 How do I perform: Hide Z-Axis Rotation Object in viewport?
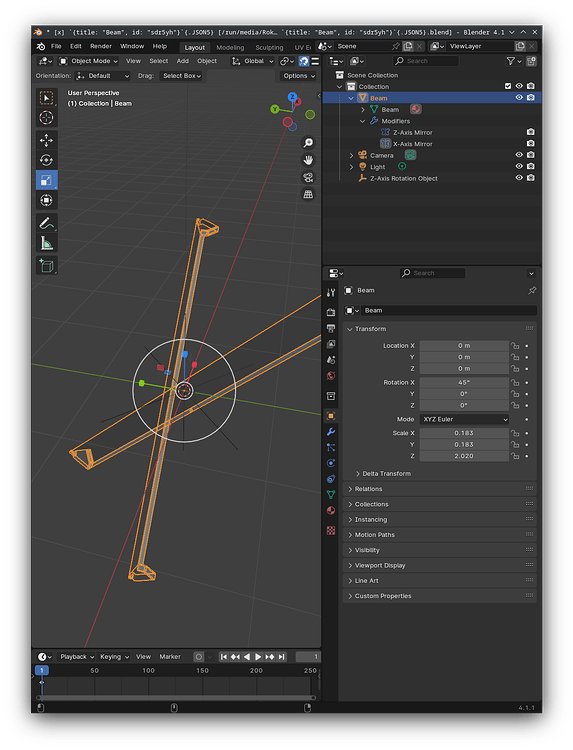tap(519, 178)
